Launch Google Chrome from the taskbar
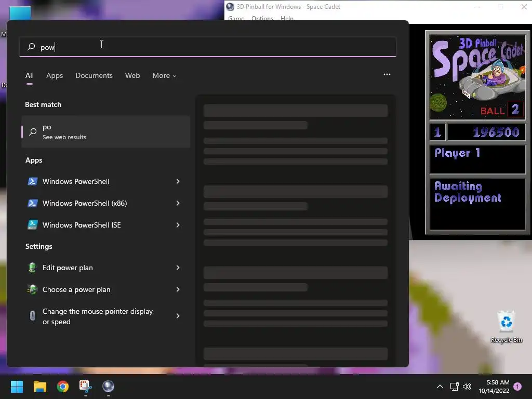Viewport: 532px width, 399px height. [62, 387]
